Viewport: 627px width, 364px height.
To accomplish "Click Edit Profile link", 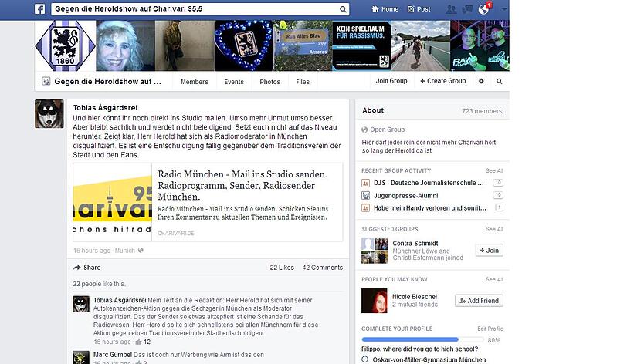I will tap(490, 329).
